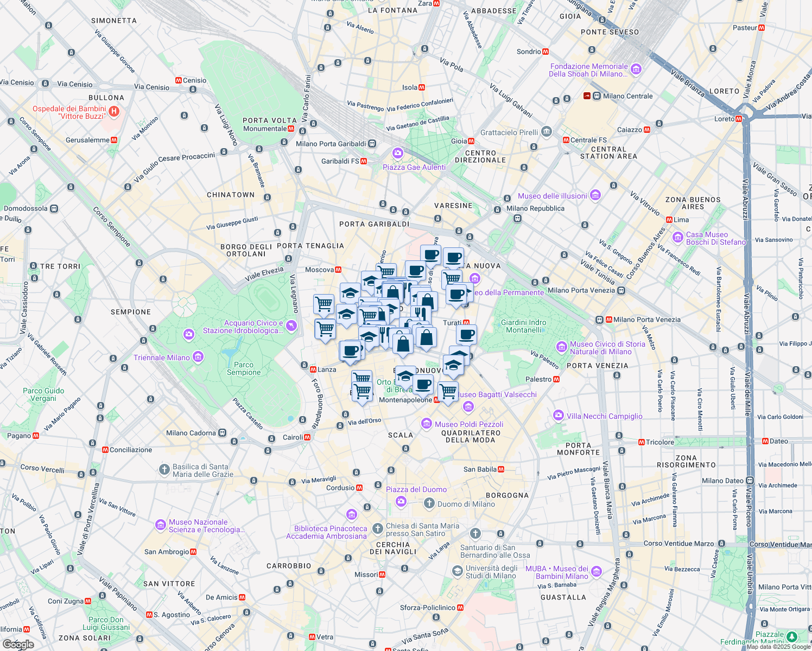Click the Piazza Gae Aulenti camera icon
This screenshot has width=812, height=651.
coord(398,153)
